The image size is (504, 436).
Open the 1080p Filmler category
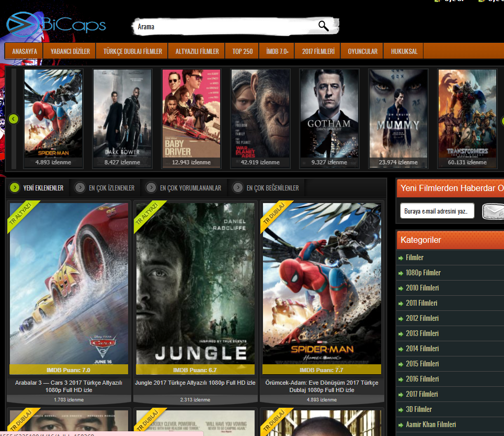[423, 273]
